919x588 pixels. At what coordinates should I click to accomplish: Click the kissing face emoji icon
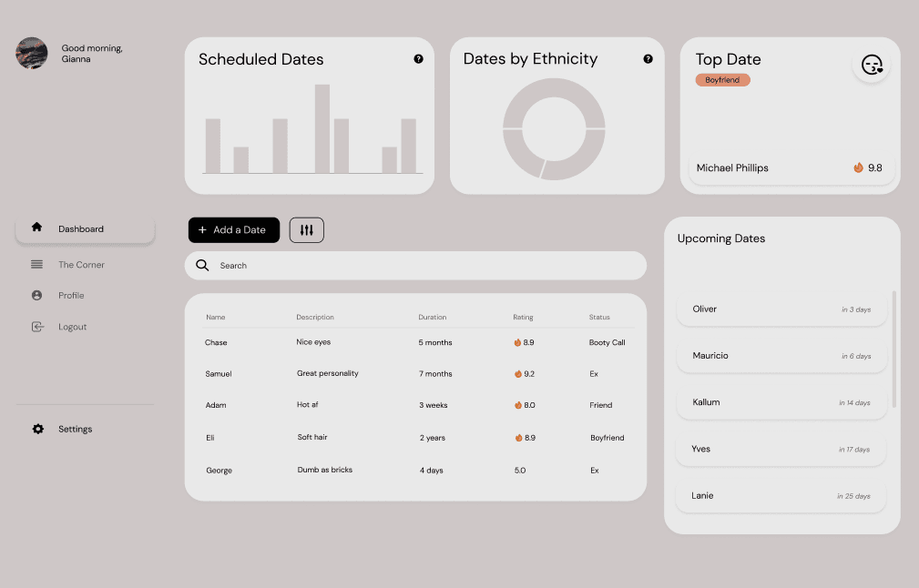click(x=872, y=65)
